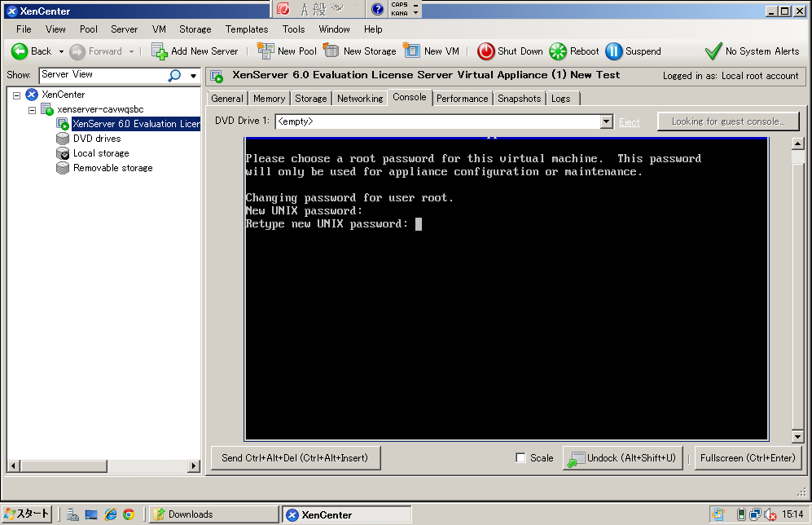Viewport: 812px width, 525px height.
Task: Open the Forward history dropdown arrow
Action: (x=132, y=52)
